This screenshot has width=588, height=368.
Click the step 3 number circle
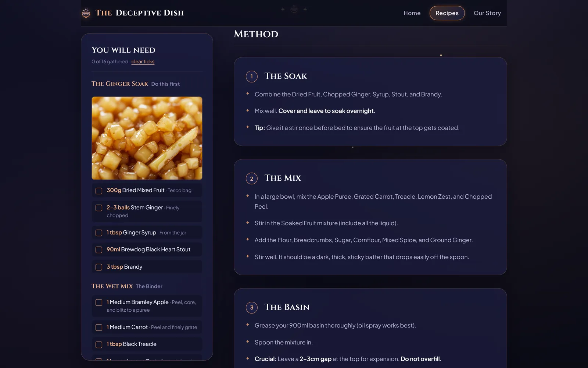(252, 308)
